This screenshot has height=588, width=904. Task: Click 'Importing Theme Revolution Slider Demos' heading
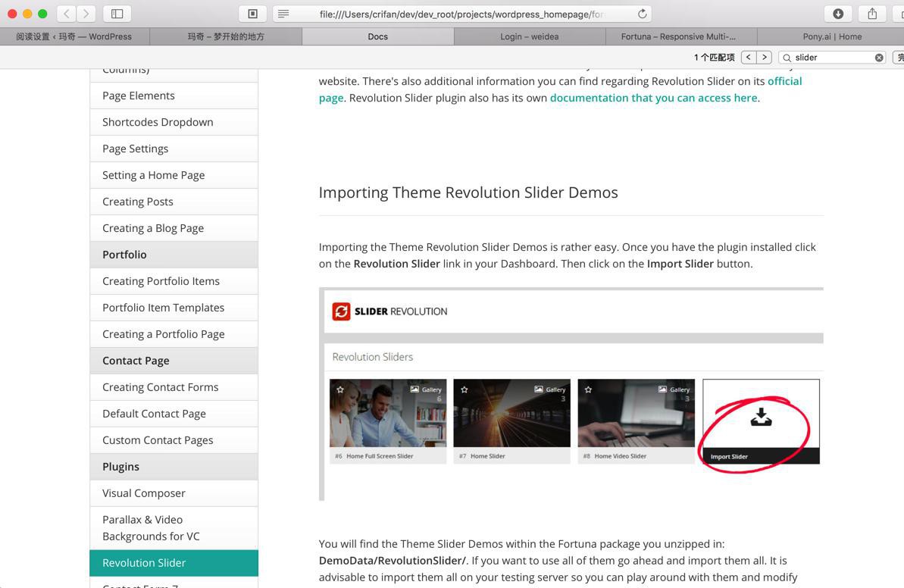468,192
